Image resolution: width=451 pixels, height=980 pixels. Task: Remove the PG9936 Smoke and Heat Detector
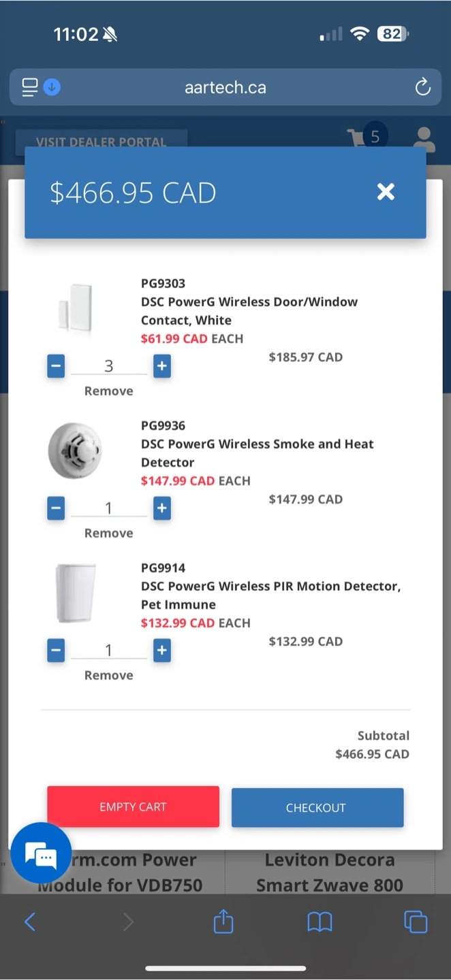(108, 534)
